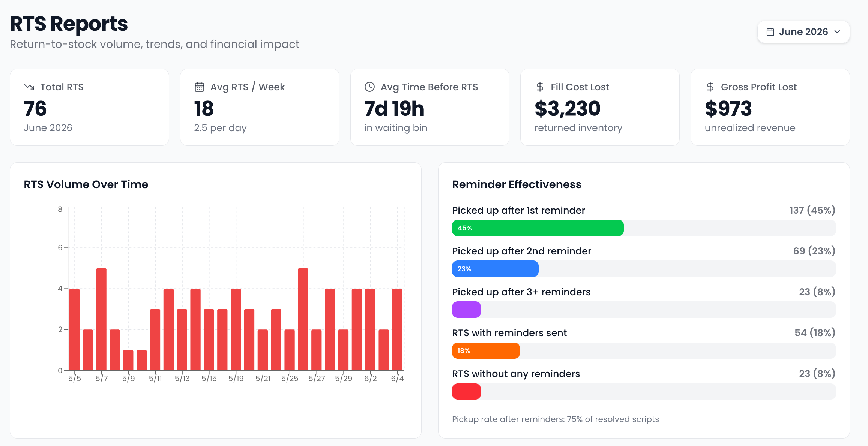Click the RTS Reports page heading
This screenshot has height=446, width=868.
pyautogui.click(x=69, y=24)
